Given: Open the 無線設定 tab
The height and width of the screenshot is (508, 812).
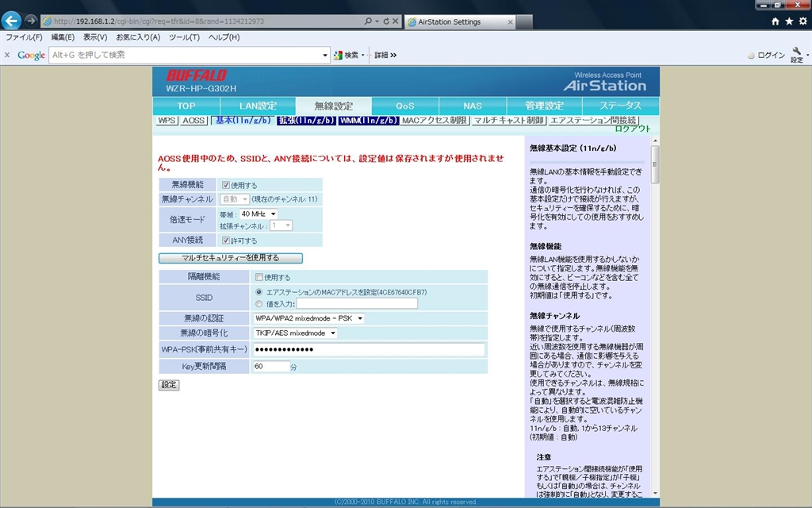Looking at the screenshot, I should [334, 106].
